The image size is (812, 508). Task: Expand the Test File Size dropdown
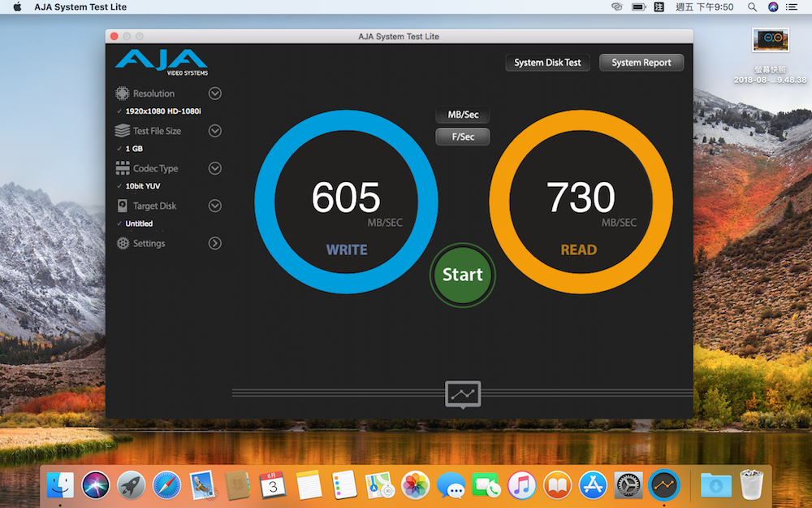(x=215, y=131)
